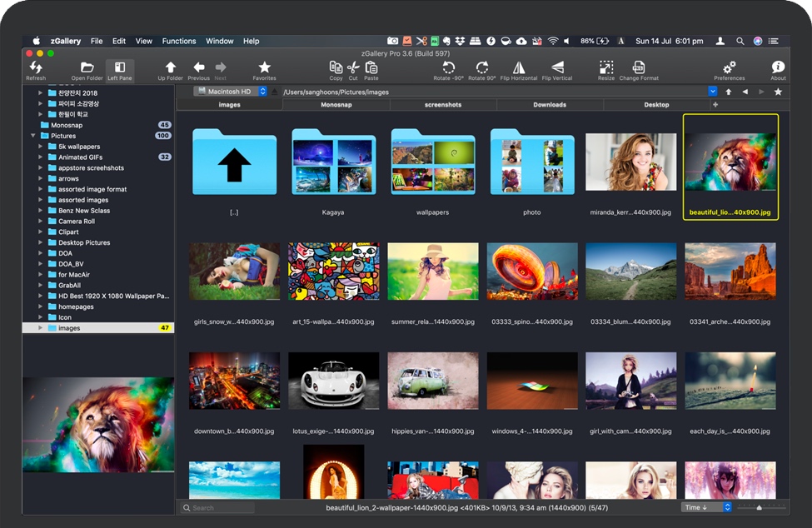812x528 pixels.
Task: Click the Copy toolbar icon
Action: tap(336, 67)
